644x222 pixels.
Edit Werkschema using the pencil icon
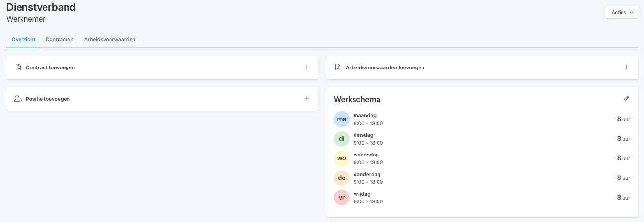626,99
